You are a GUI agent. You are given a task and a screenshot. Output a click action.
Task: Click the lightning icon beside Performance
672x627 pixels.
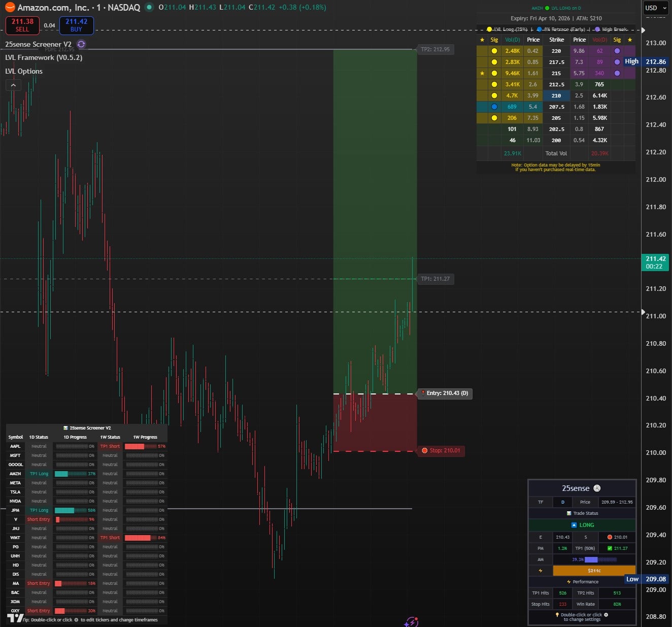coord(569,582)
